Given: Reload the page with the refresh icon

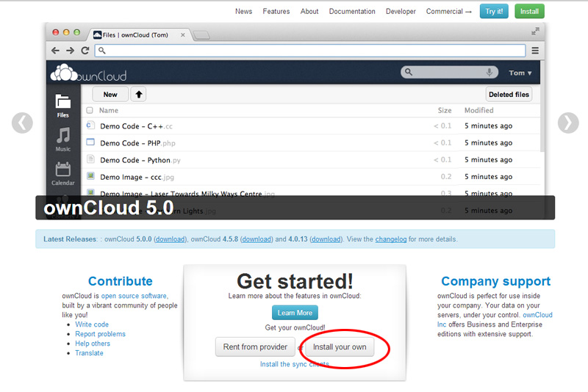Looking at the screenshot, I should click(x=85, y=50).
